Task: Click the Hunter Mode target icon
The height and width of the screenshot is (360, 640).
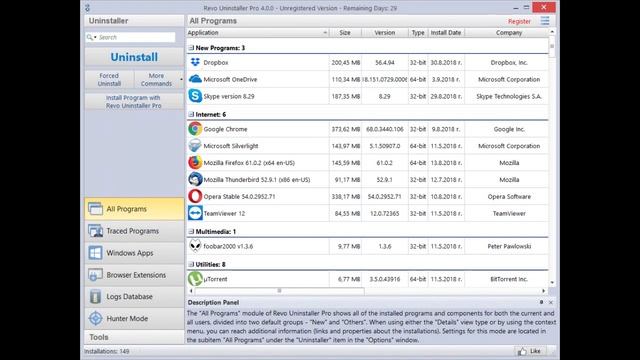Action: (96, 318)
